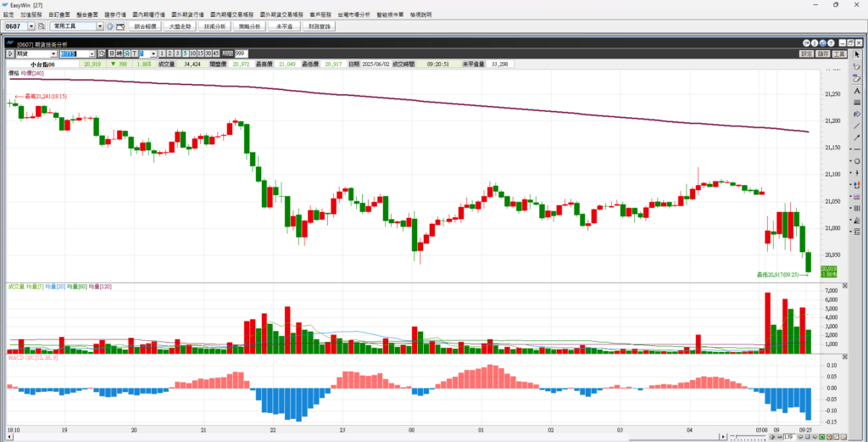868x442 pixels.
Task: Click the horizontal scrollbar left arrow
Action: click(8, 436)
